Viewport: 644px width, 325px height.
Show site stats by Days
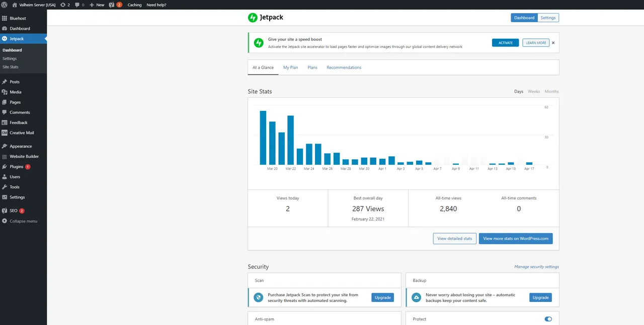(519, 91)
